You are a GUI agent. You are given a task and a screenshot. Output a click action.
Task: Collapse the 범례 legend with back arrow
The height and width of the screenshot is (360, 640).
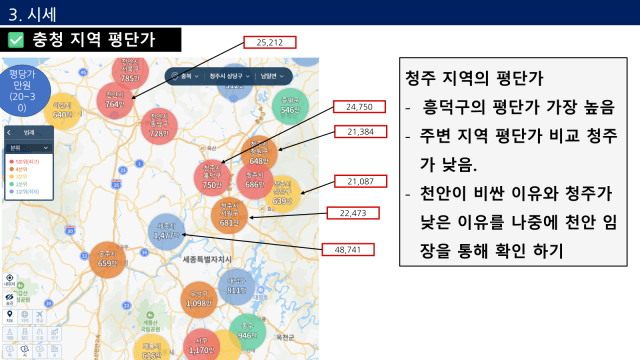pyautogui.click(x=9, y=133)
